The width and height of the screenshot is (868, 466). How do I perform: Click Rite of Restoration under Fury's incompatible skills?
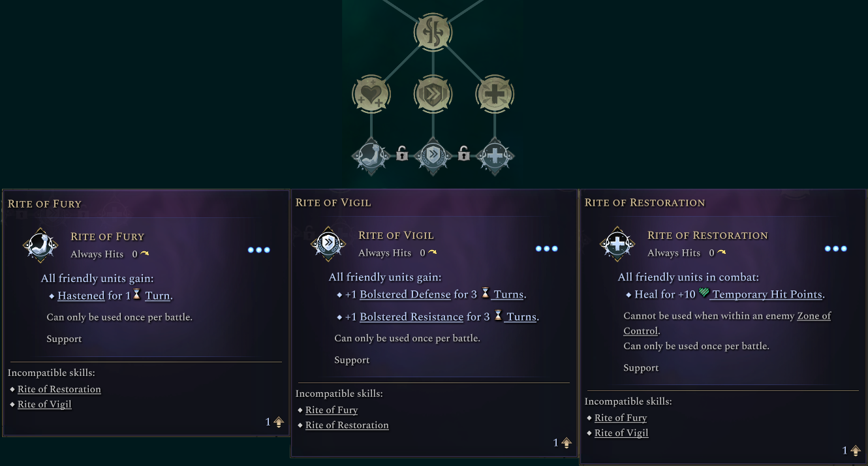(x=59, y=389)
